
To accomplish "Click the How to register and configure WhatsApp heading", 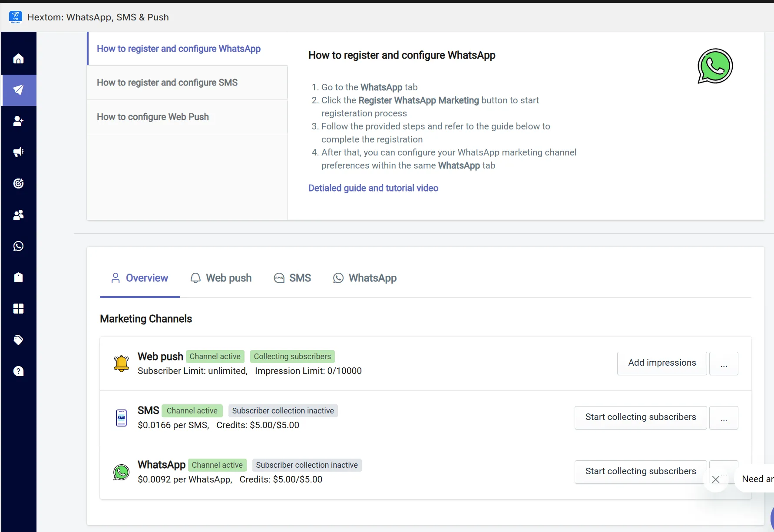I will click(402, 55).
